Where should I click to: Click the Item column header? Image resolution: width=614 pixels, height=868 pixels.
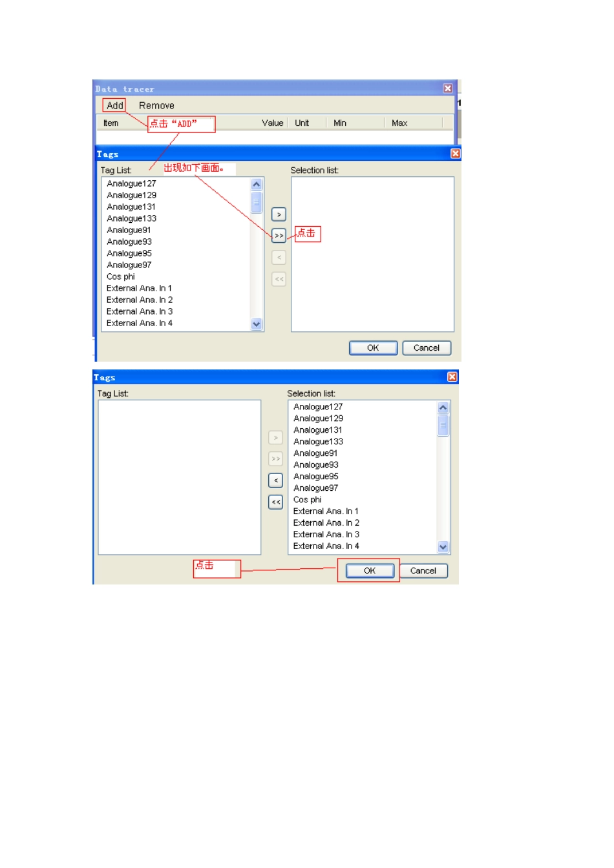(111, 123)
